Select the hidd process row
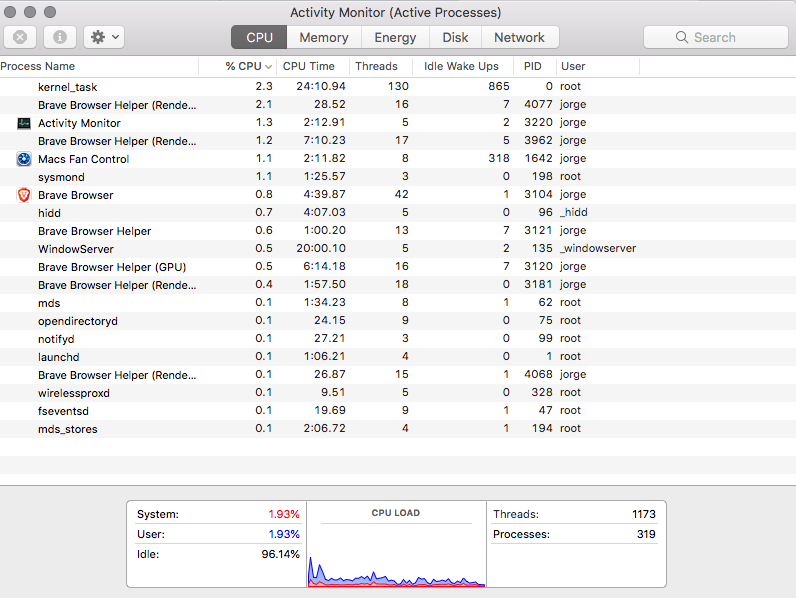Screen dimensions: 796x598 (398, 213)
